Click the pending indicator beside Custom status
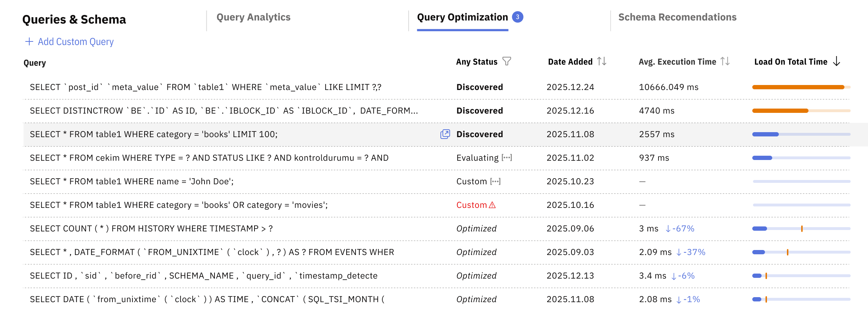Screen dimensions: 868x315 [x=495, y=181]
